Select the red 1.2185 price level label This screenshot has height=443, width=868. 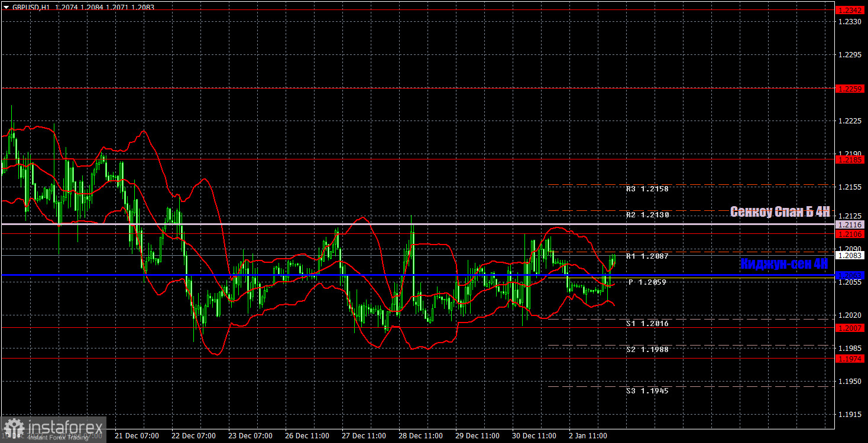click(850, 159)
